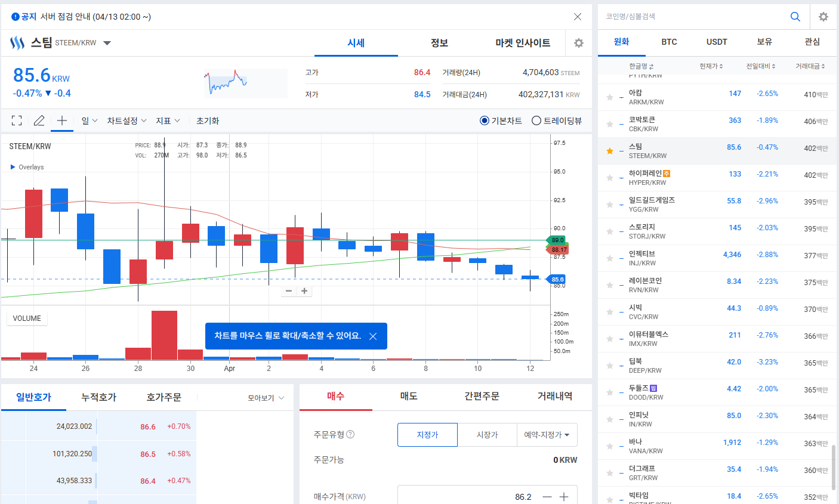The width and height of the screenshot is (839, 504).
Task: Select the crosshair cursor tool
Action: tap(62, 120)
